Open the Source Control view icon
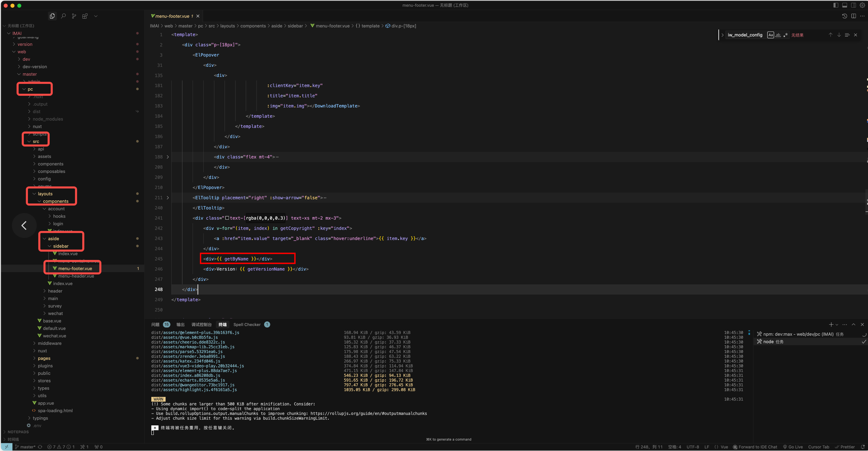Image resolution: width=868 pixels, height=451 pixels. [74, 16]
